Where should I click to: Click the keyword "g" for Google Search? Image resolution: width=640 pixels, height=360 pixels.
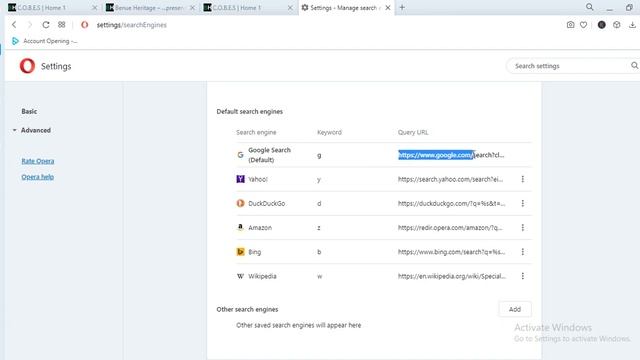pyautogui.click(x=319, y=156)
